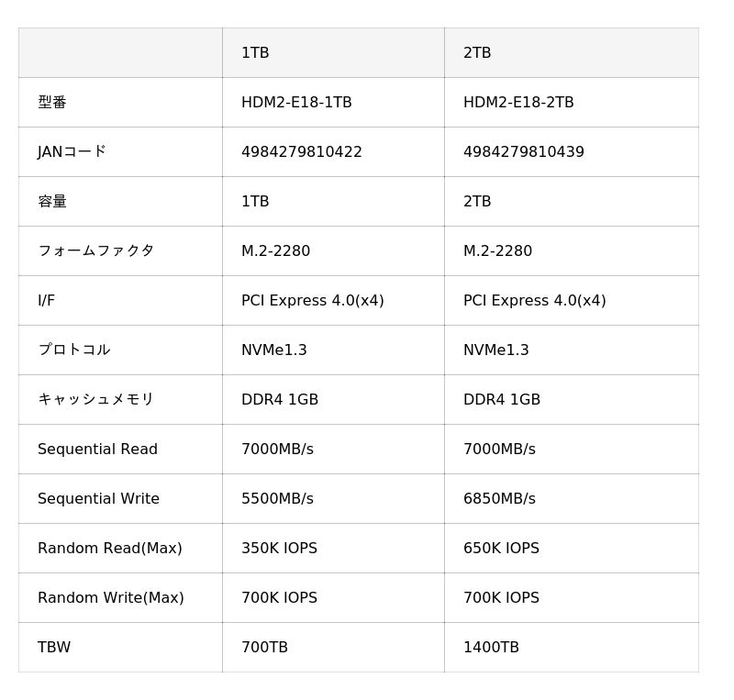Click the フォームファクタ row label
This screenshot has height=700, width=734.
click(x=95, y=251)
